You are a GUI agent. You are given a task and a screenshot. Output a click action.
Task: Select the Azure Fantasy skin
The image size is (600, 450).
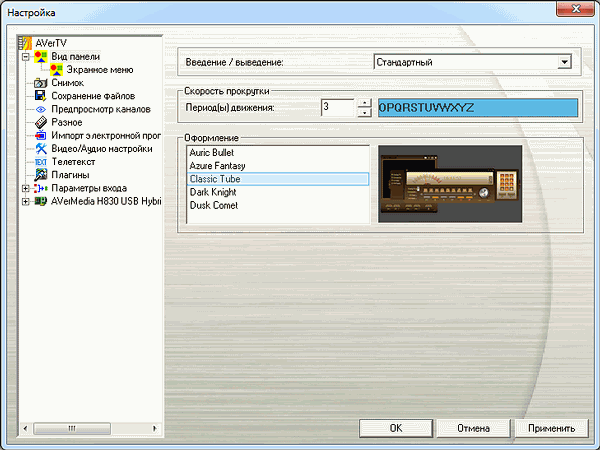(279, 166)
